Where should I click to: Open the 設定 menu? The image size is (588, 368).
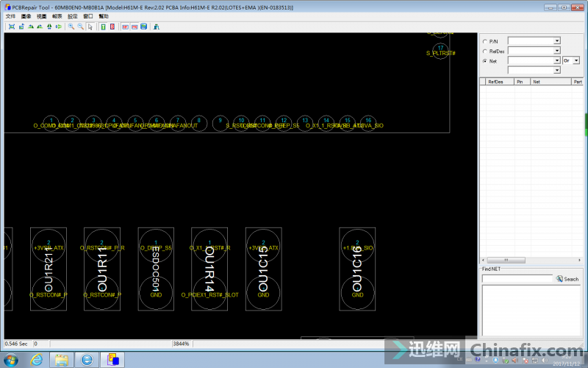[72, 16]
